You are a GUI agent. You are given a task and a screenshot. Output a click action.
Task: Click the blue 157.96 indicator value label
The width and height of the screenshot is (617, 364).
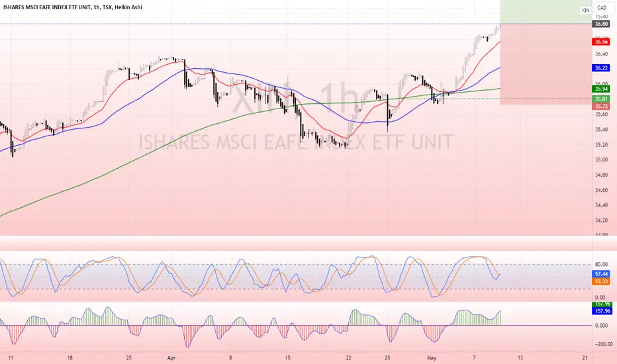tap(602, 311)
